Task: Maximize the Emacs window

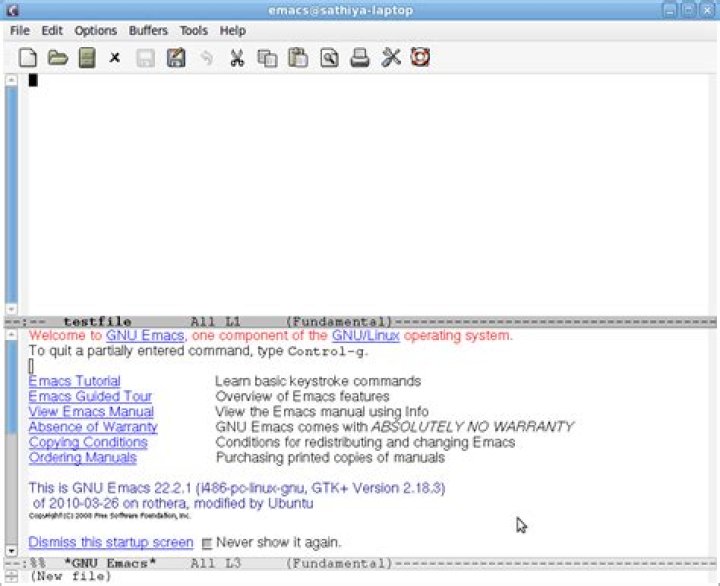Action: point(688,10)
